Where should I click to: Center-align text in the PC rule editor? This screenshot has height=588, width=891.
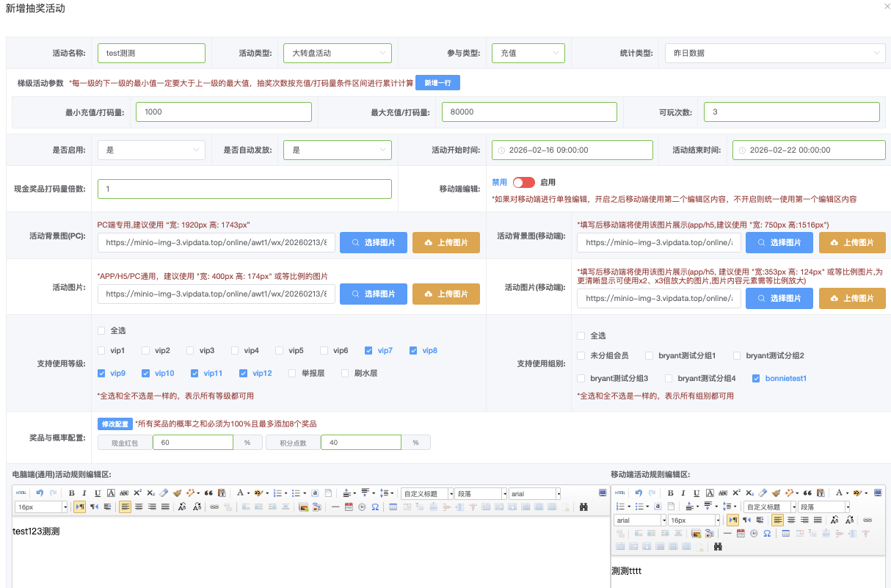coord(139,507)
